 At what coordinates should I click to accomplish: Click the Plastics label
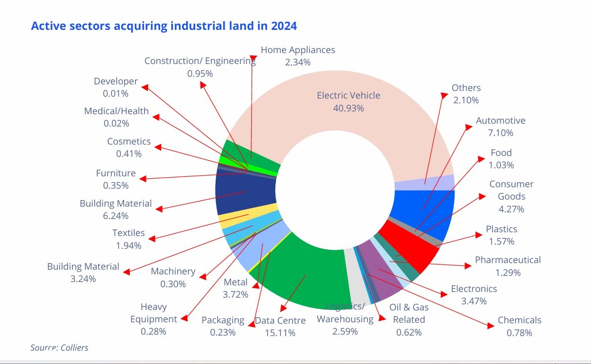[501, 235]
